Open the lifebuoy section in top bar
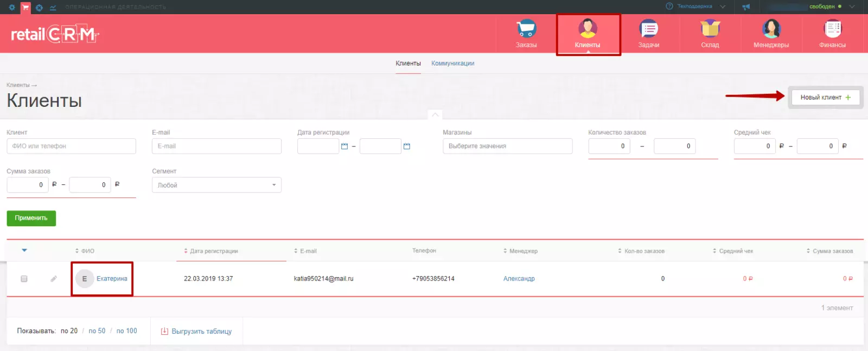This screenshot has width=868, height=351. (x=39, y=8)
